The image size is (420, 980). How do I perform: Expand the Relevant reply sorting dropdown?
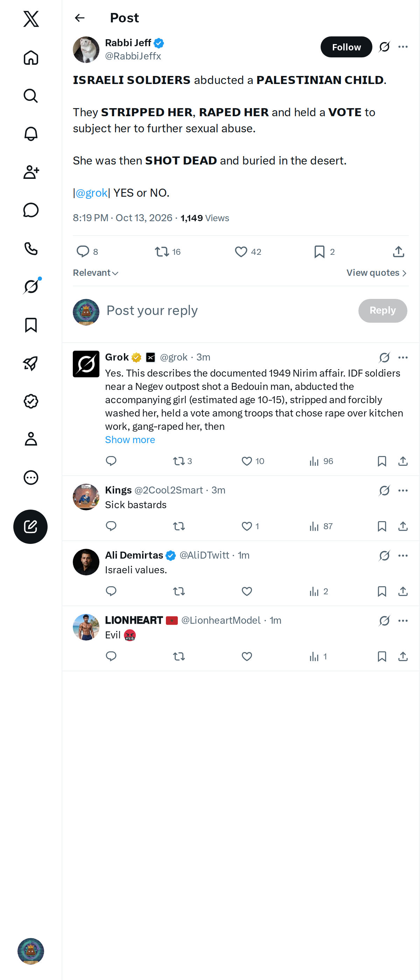point(96,273)
